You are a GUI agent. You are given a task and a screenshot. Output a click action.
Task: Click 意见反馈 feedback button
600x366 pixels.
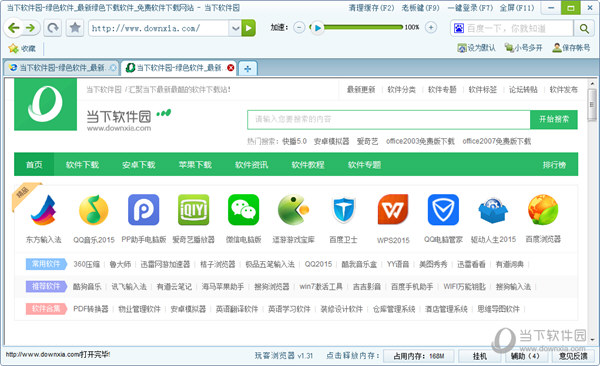[x=573, y=356]
